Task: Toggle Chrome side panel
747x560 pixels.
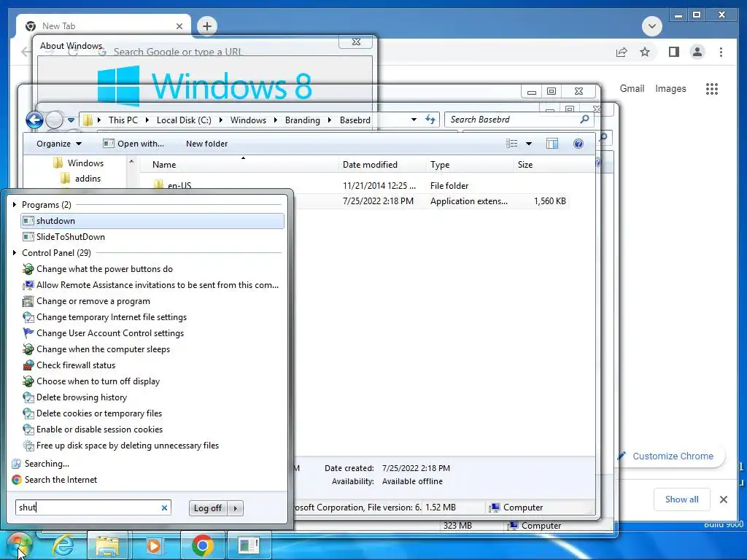Action: click(673, 52)
